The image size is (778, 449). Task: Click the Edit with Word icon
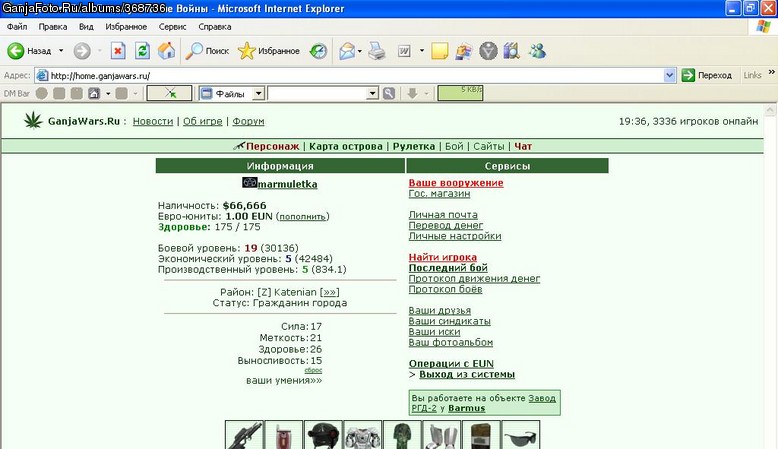point(404,51)
